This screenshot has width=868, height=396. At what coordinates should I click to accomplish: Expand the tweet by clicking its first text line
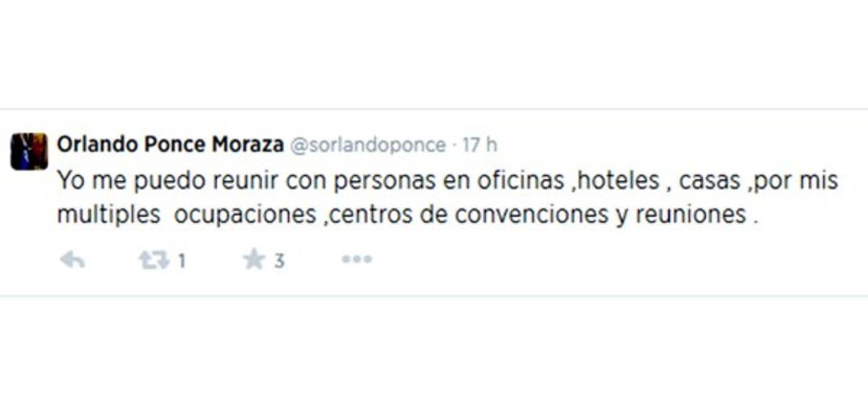point(447,181)
